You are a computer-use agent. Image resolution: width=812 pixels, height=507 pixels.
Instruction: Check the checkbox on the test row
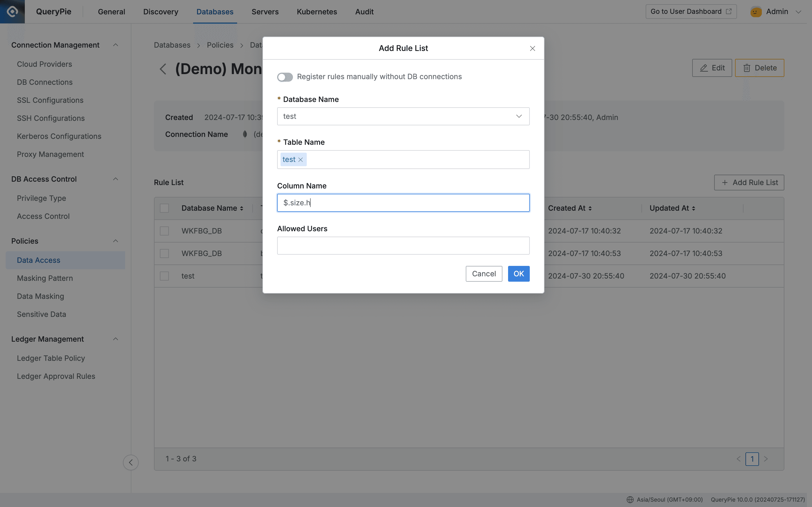coord(164,276)
